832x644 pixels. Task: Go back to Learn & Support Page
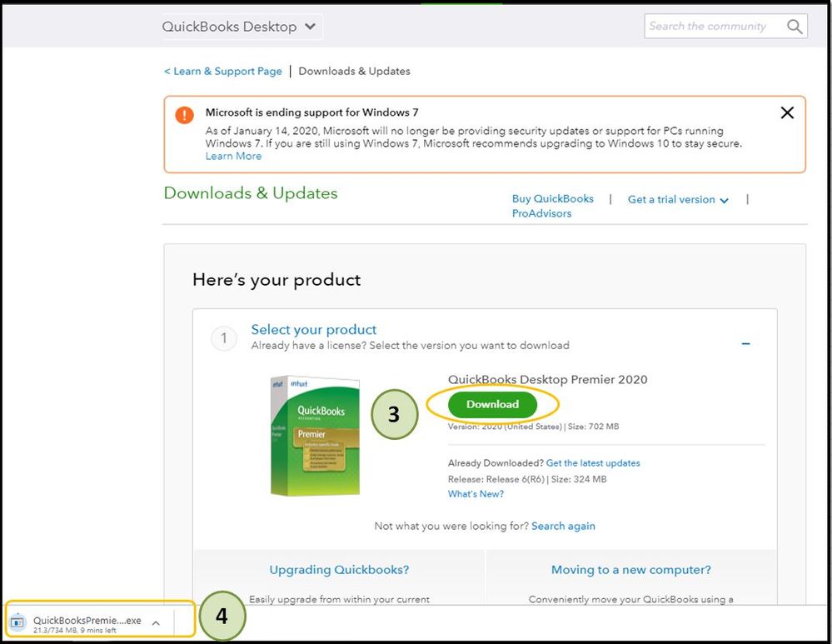[x=223, y=72]
